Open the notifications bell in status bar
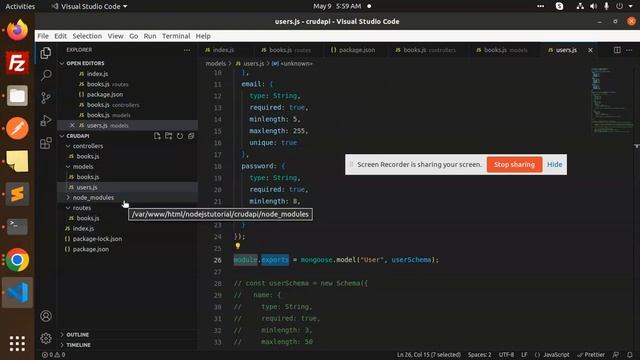640x360 pixels. point(630,355)
